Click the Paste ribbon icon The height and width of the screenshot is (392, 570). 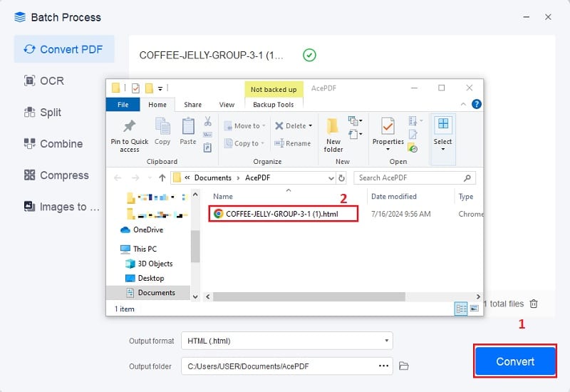coord(188,131)
